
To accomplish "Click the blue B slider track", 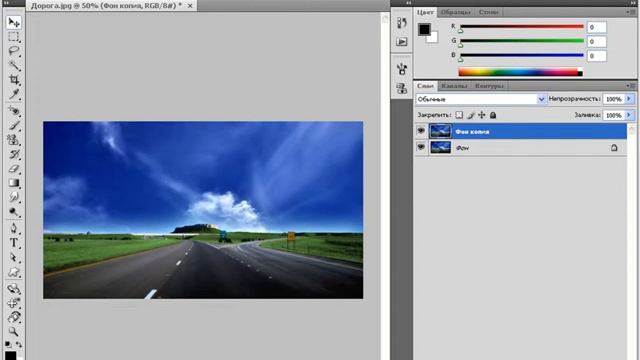I will pyautogui.click(x=522, y=55).
